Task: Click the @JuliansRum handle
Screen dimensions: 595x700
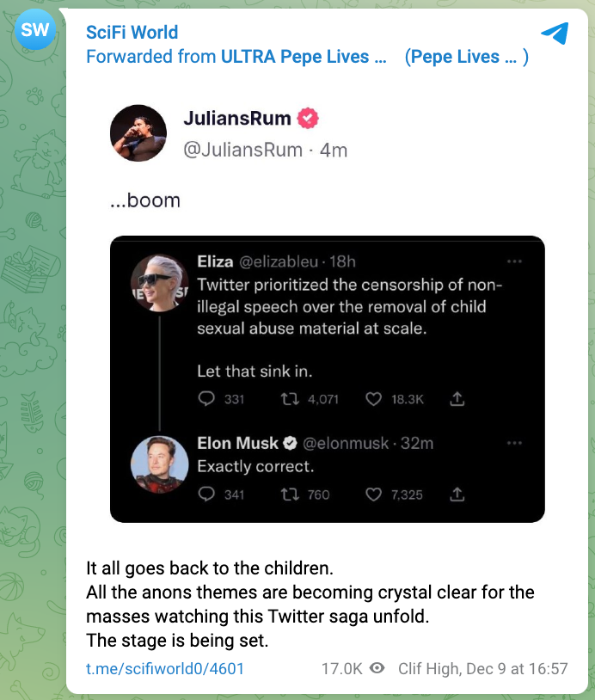Action: point(243,150)
